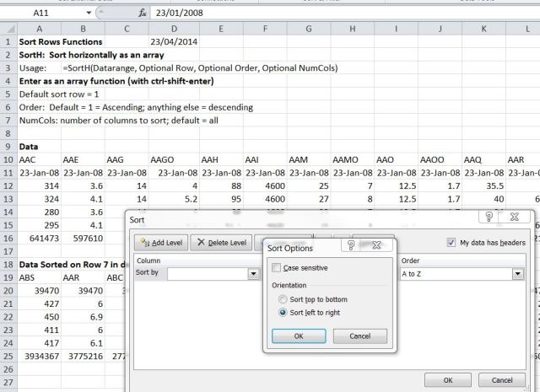Image resolution: width=540 pixels, height=392 pixels.
Task: Open the Sort by dropdown
Action: (252, 274)
